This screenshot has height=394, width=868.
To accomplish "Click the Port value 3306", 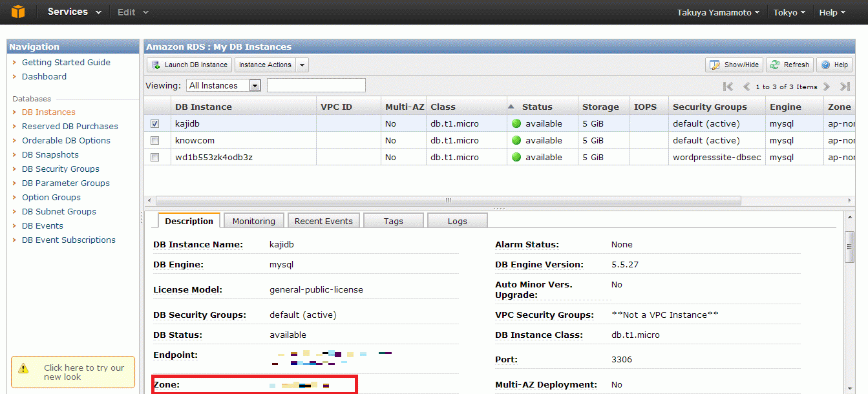I will tap(622, 359).
